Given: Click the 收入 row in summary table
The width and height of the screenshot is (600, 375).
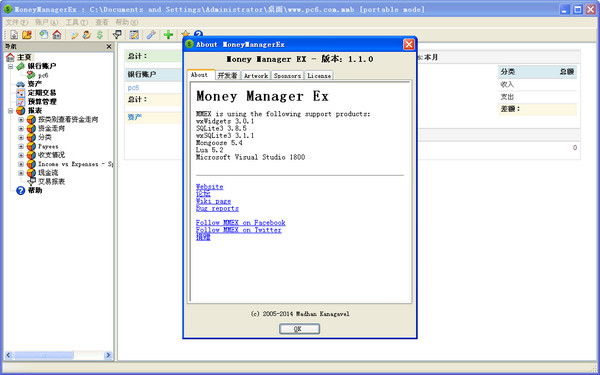Looking at the screenshot, I should click(x=537, y=85).
